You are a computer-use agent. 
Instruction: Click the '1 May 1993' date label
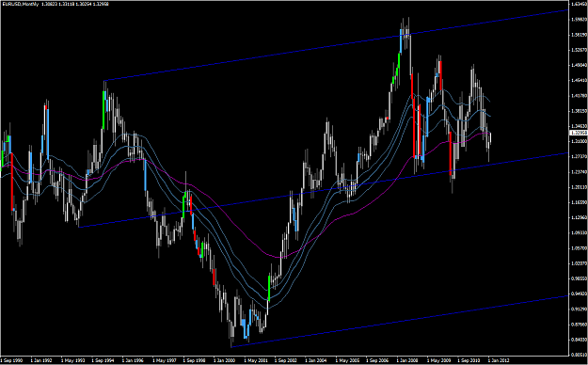point(72,360)
